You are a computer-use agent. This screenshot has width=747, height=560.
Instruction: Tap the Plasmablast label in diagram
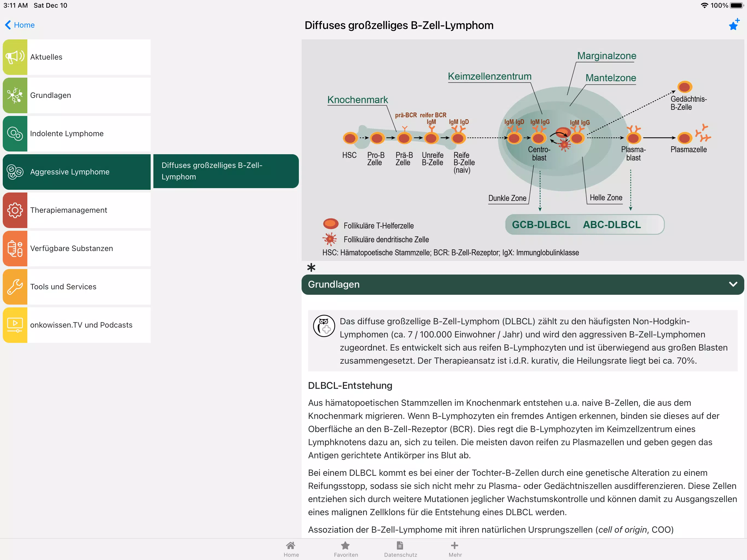point(633,154)
